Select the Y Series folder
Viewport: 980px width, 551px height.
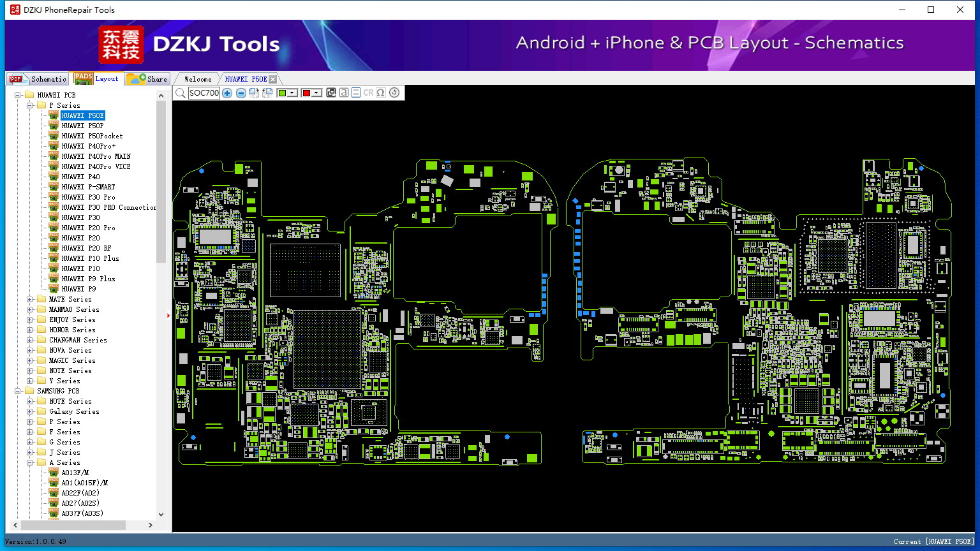pyautogui.click(x=64, y=381)
